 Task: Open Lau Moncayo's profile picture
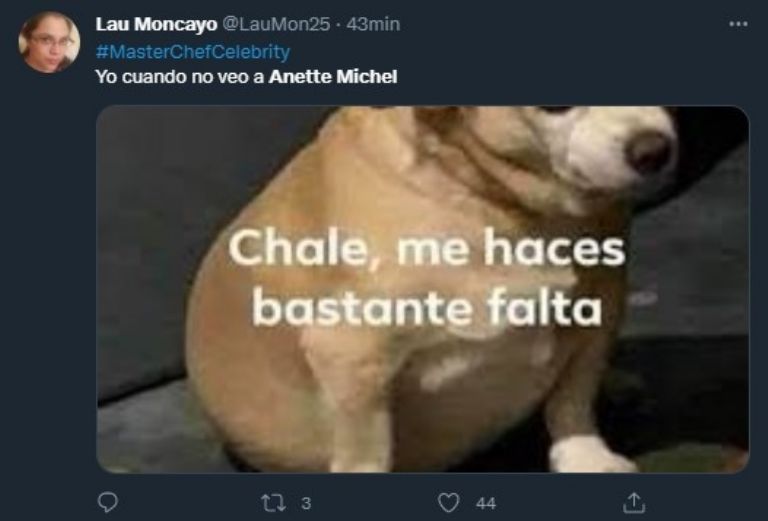pos(49,43)
